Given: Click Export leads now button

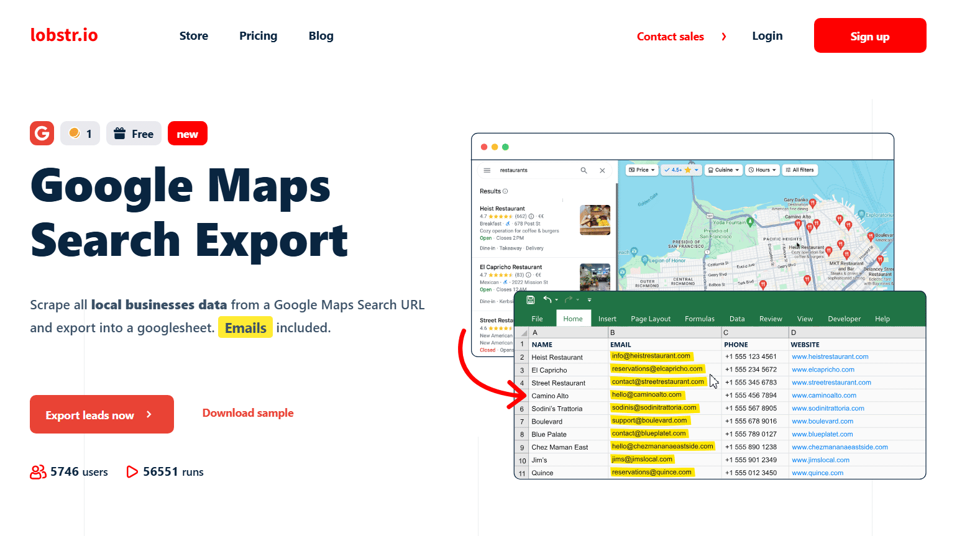Looking at the screenshot, I should (x=102, y=414).
